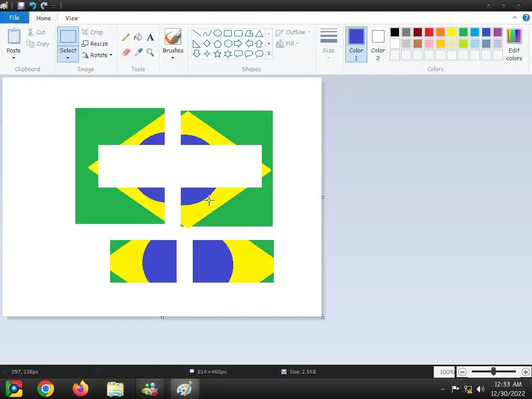532x399 pixels.
Task: Open Google Chrome from the taskbar
Action: [x=46, y=389]
